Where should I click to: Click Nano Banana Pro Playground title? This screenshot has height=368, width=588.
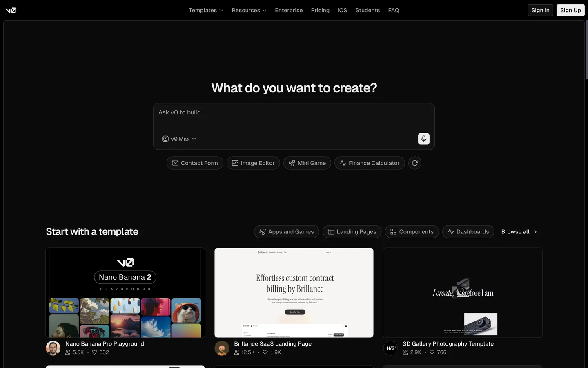(x=105, y=344)
